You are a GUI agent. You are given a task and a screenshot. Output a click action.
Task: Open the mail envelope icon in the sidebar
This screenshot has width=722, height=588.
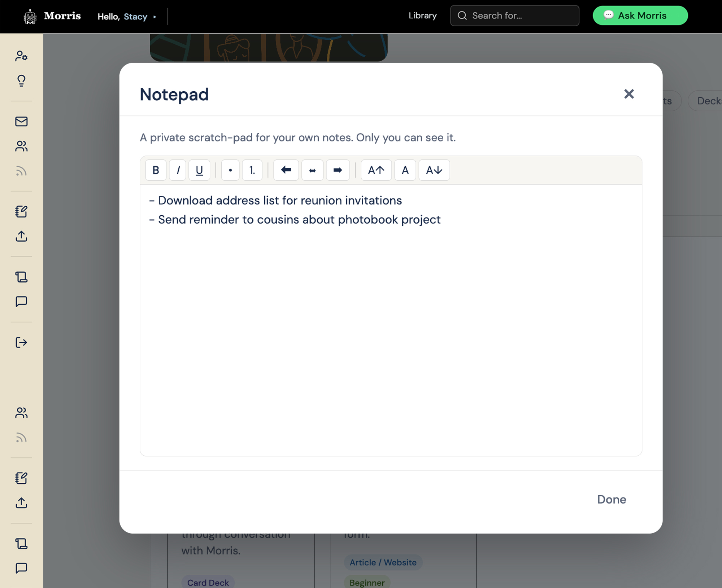point(21,122)
